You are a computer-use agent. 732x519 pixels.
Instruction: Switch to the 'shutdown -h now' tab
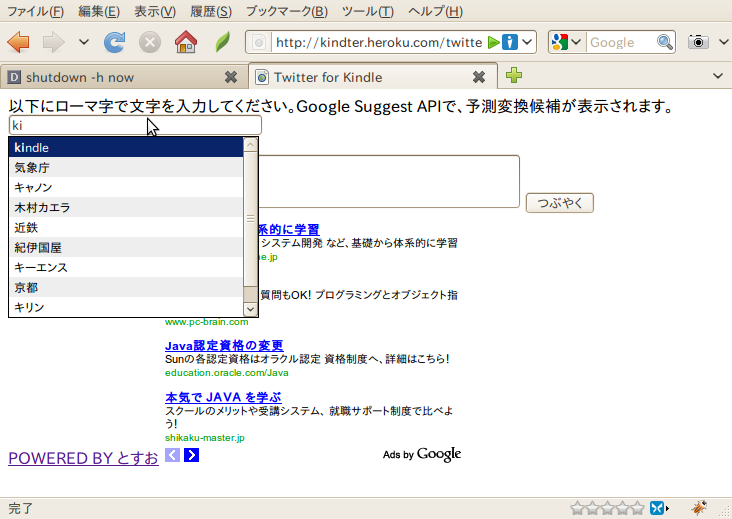tap(124, 77)
